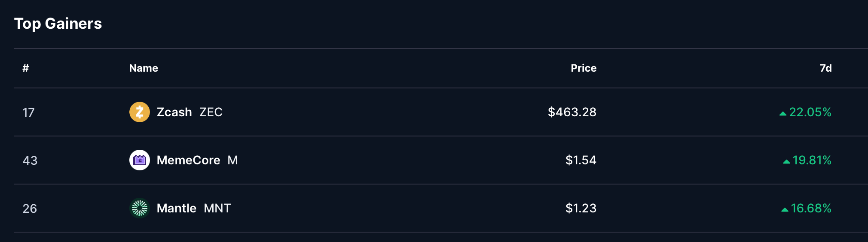
Task: Click the Zcash coin logo
Action: [x=140, y=112]
